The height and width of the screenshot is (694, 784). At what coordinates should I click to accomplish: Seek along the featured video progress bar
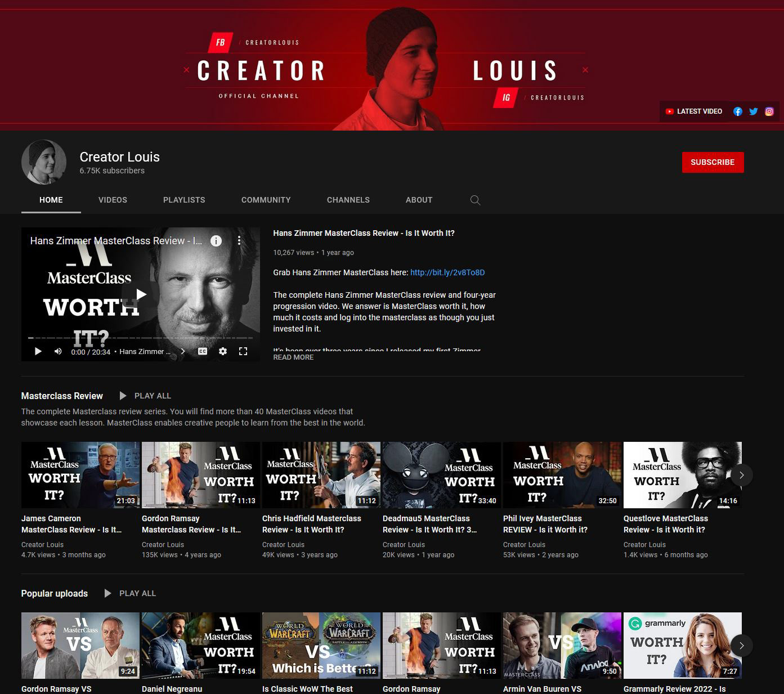tap(141, 338)
